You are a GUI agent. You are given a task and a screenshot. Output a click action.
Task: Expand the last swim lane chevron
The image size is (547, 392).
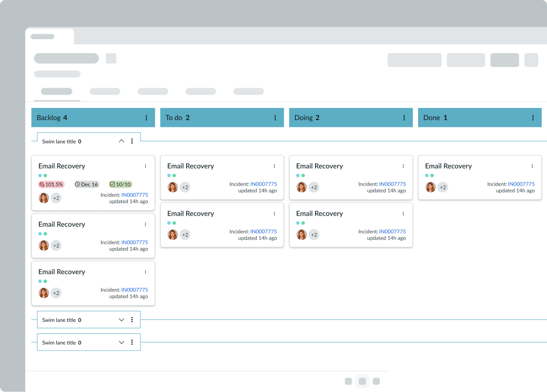[x=122, y=342]
